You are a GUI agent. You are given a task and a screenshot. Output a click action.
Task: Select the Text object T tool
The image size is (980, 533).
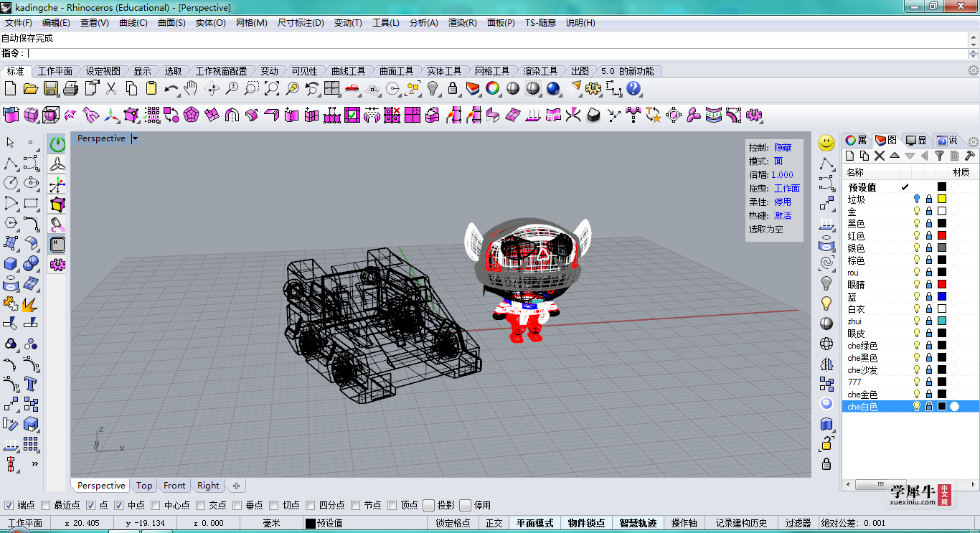click(30, 384)
